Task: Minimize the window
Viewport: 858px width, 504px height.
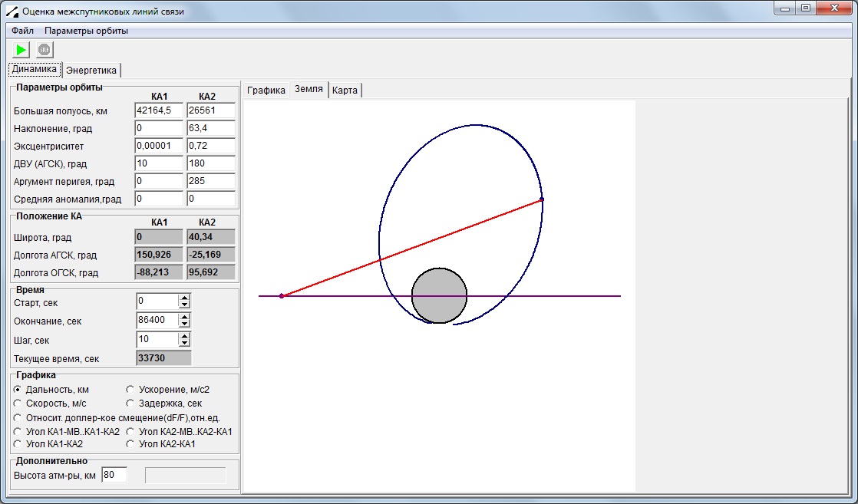Action: (x=786, y=8)
